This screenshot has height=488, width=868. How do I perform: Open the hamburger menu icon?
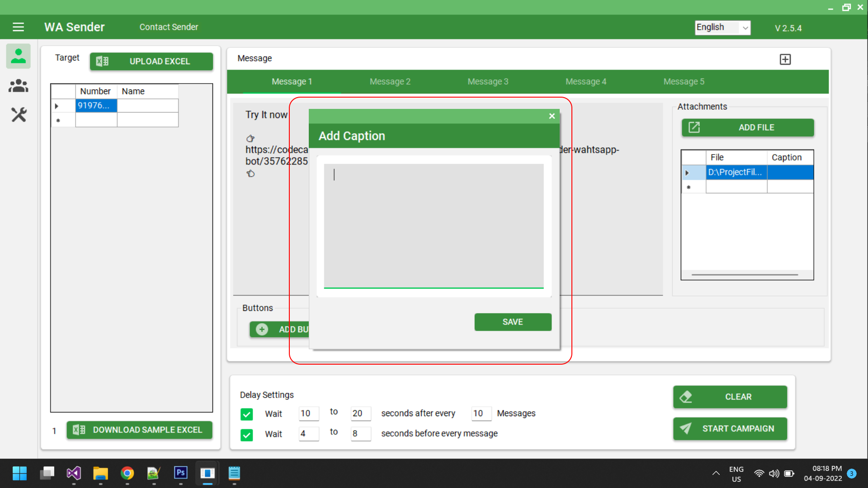tap(18, 27)
